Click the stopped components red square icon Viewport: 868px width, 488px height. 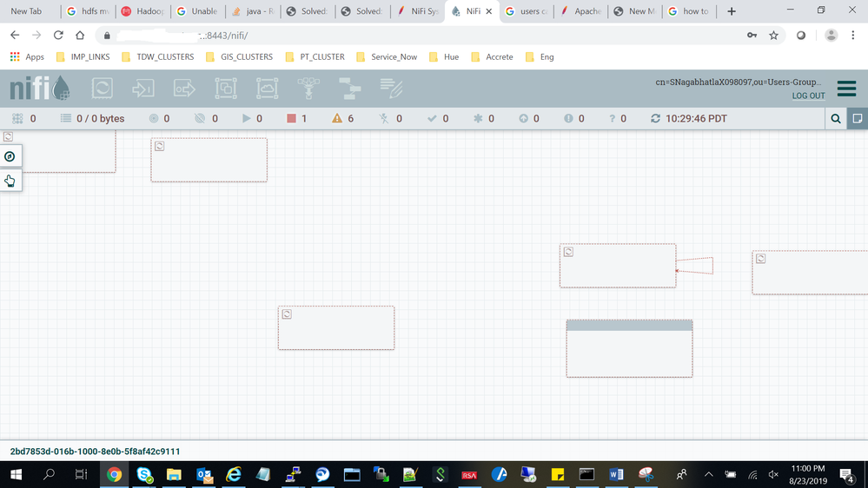291,118
